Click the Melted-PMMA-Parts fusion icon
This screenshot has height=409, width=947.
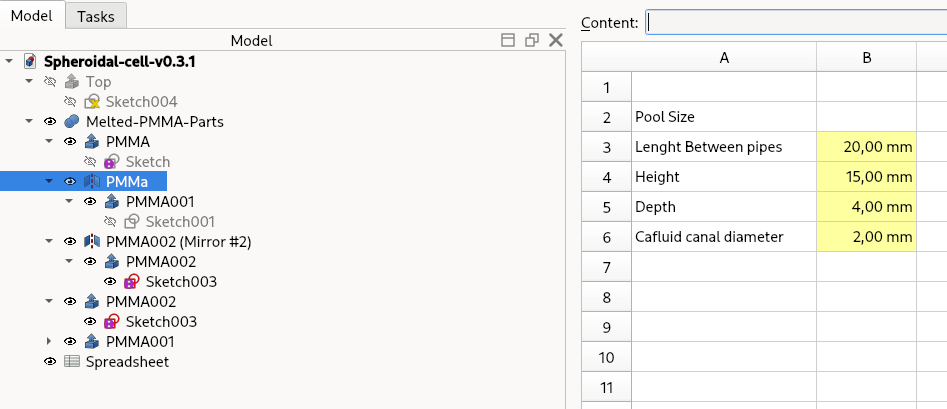[x=71, y=121]
